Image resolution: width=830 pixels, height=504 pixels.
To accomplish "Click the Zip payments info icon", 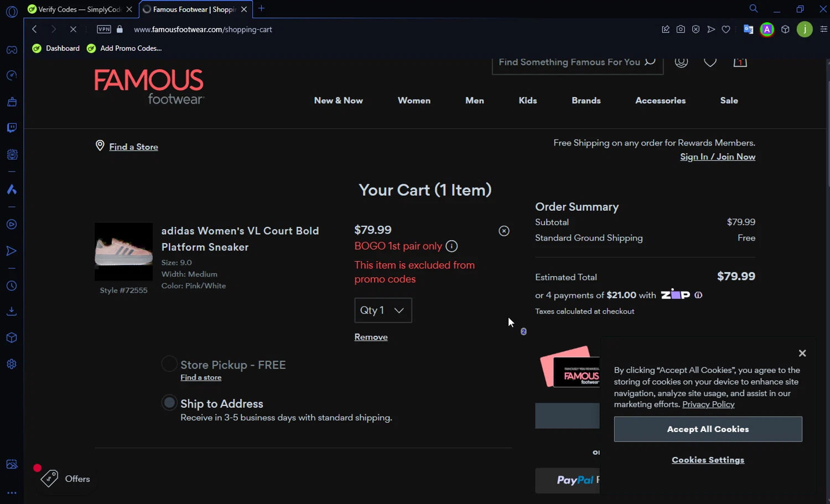I will click(x=698, y=295).
